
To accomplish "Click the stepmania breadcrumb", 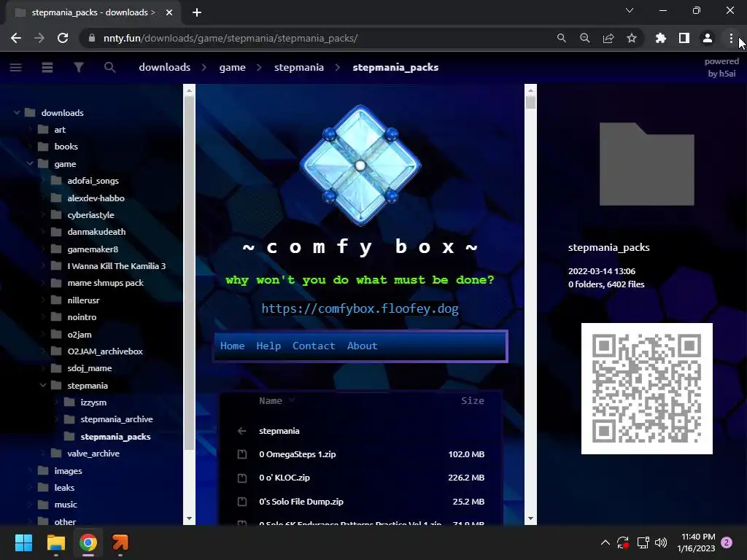I will click(x=299, y=67).
